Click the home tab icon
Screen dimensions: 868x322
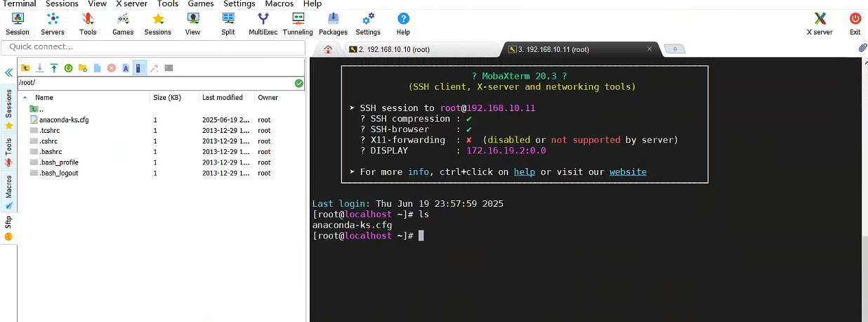(328, 49)
